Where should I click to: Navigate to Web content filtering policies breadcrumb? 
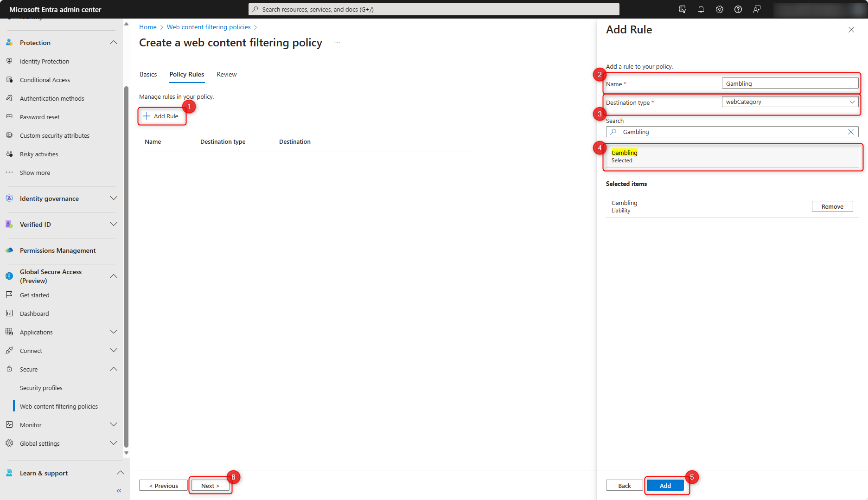pyautogui.click(x=208, y=27)
